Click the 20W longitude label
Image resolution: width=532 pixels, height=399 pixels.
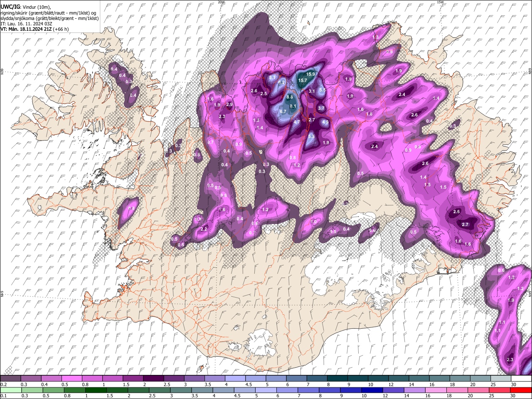[x=222, y=2]
